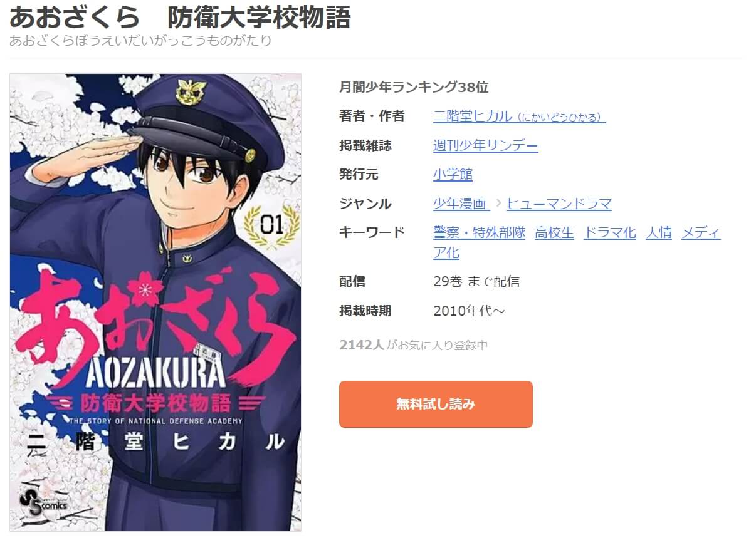Open keyword 警察・特殊部隊
This screenshot has width=756, height=543.
pos(479,233)
